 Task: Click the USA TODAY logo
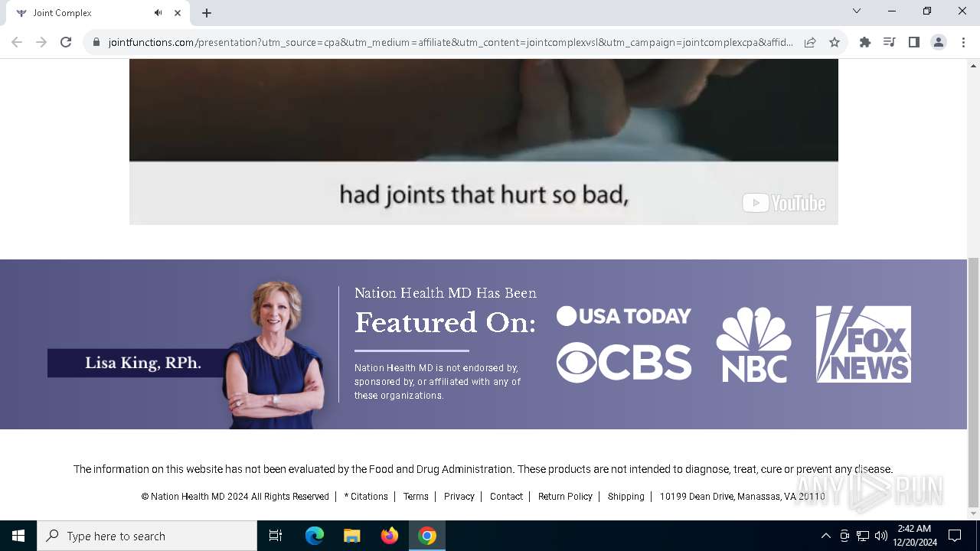[x=624, y=316]
